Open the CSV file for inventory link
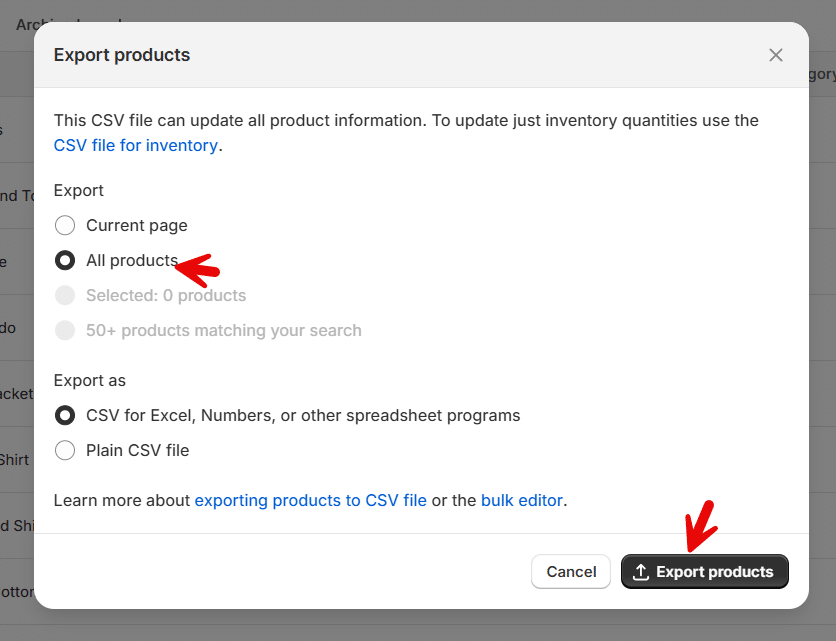This screenshot has width=836, height=641. tap(136, 145)
